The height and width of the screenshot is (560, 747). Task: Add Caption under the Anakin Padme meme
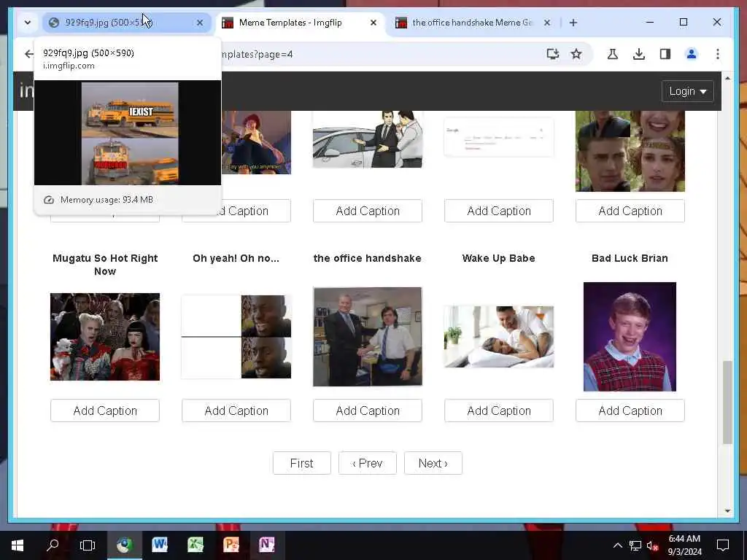click(630, 211)
